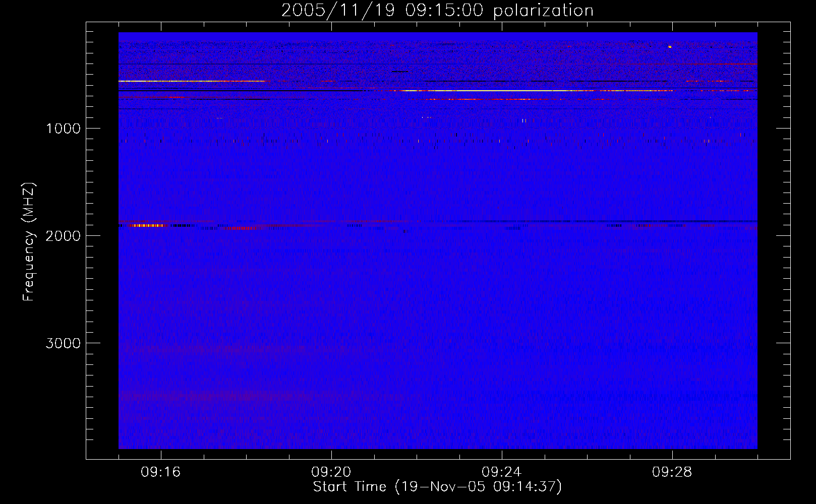
Task: Click the 1000 frequency tick label
Action: (x=63, y=129)
